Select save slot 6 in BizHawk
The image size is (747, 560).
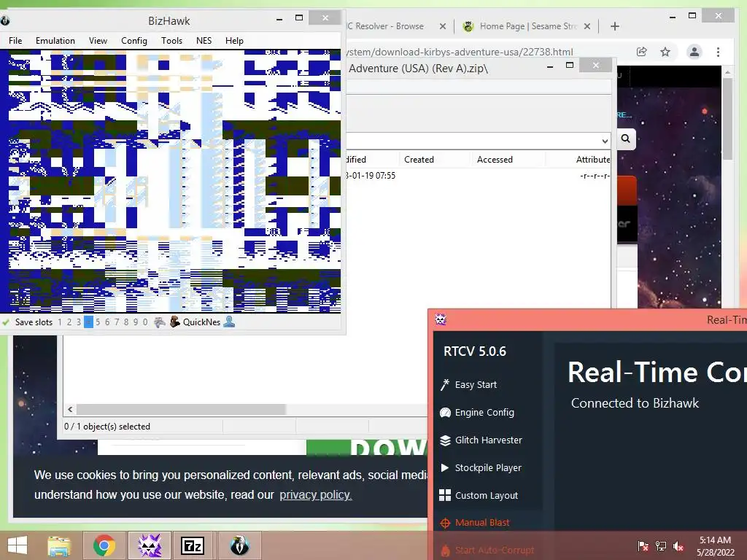(x=107, y=322)
